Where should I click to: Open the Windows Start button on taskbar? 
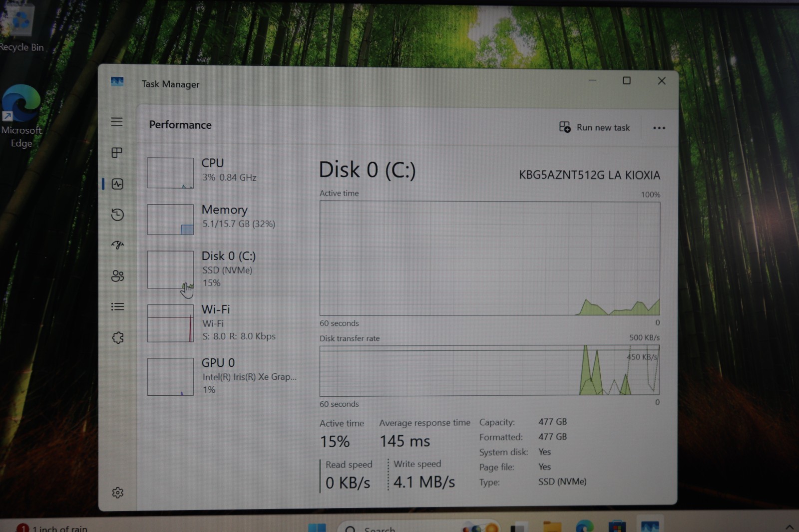tap(317, 527)
